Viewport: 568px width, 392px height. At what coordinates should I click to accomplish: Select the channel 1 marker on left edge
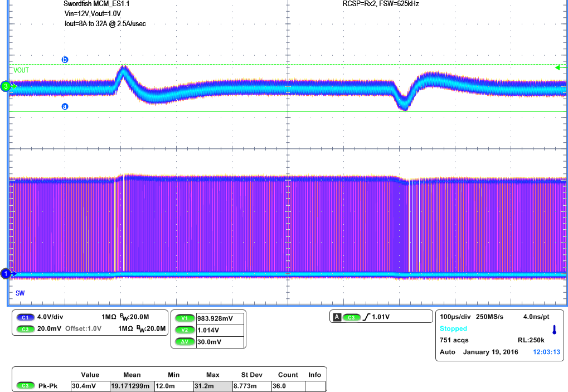click(4, 274)
